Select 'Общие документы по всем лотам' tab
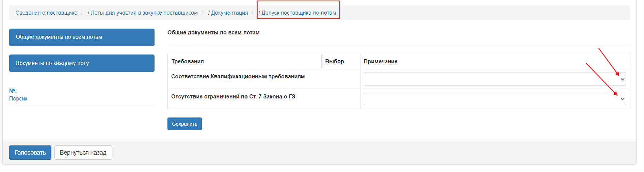Viewport: 644px width, 172px height. coord(82,37)
